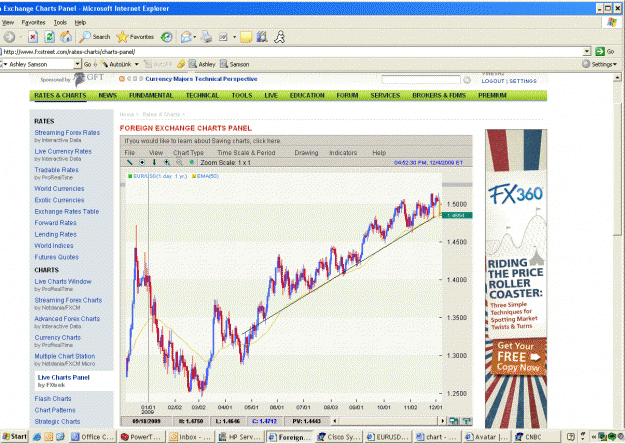The image size is (625, 444).
Task: Open the Mail button dropdown arrow
Action: [195, 37]
